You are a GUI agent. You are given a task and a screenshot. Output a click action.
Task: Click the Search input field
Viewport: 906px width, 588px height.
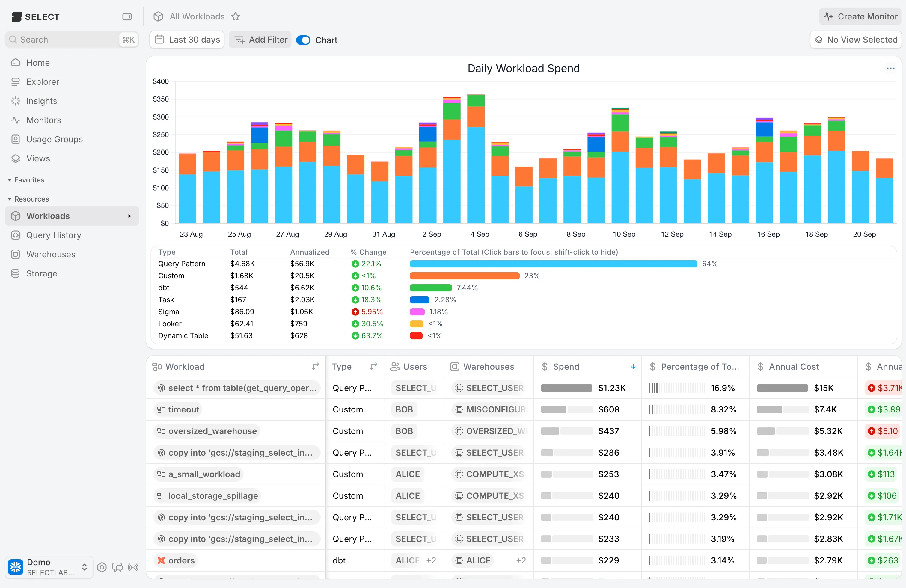(x=65, y=40)
